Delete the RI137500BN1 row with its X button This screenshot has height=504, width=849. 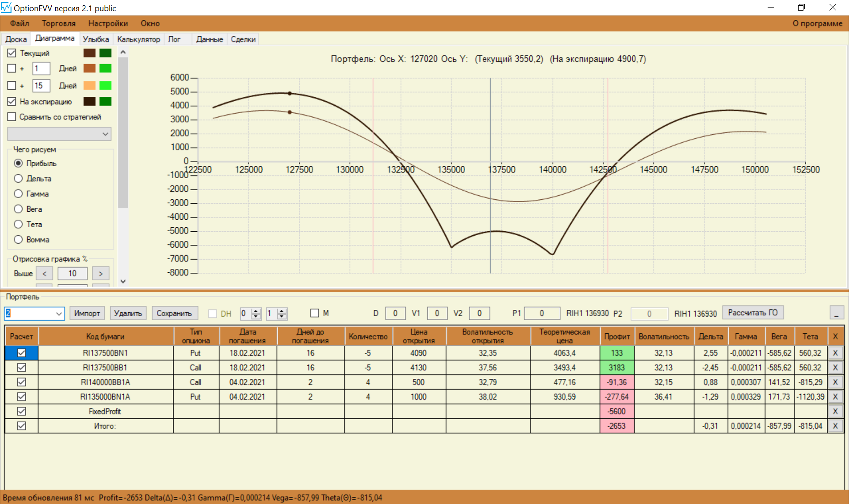point(835,353)
